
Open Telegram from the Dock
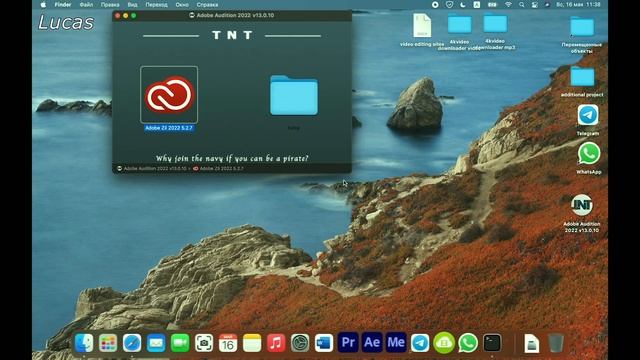[420, 343]
